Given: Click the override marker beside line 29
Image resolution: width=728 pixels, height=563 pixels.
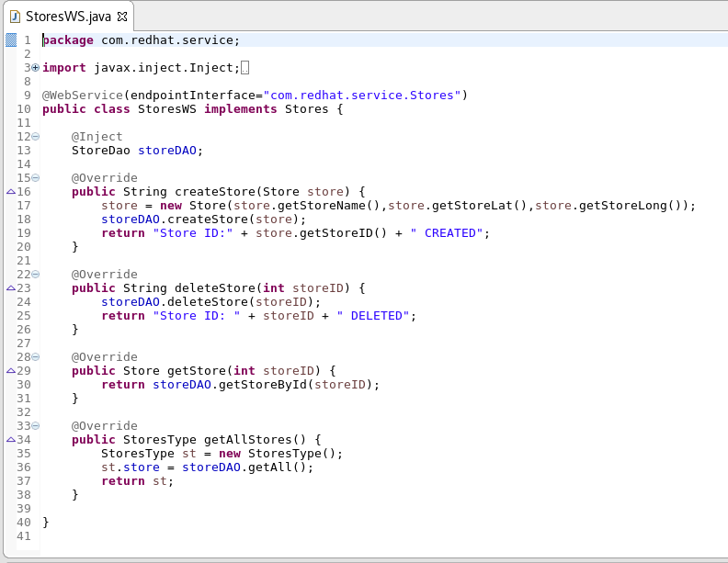Looking at the screenshot, I should [x=11, y=371].
